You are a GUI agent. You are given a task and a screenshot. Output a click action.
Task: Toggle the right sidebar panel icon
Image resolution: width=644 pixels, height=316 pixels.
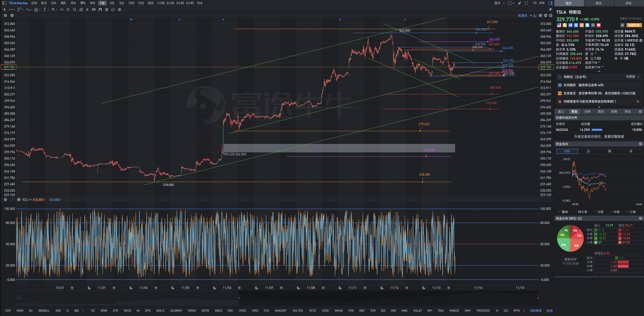point(550,3)
